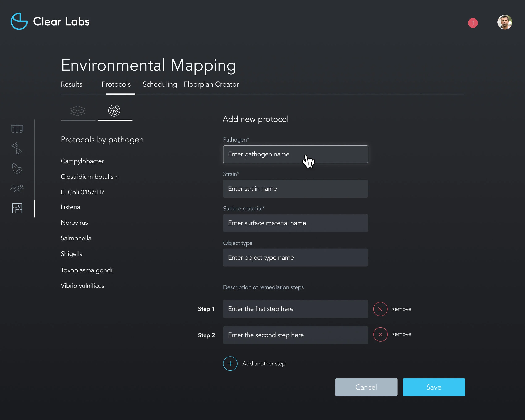Remove Step 2 with its X icon
The width and height of the screenshot is (525, 420).
[x=380, y=335]
